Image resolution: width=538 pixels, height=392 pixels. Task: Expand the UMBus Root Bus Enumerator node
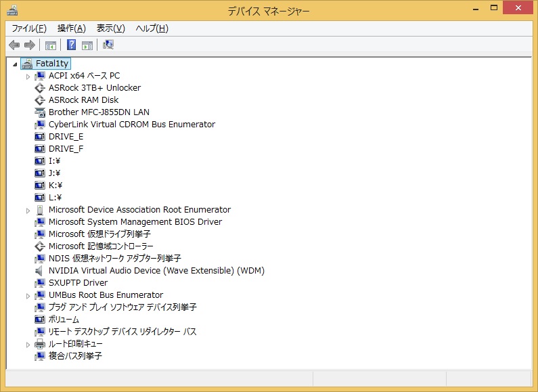(28, 296)
